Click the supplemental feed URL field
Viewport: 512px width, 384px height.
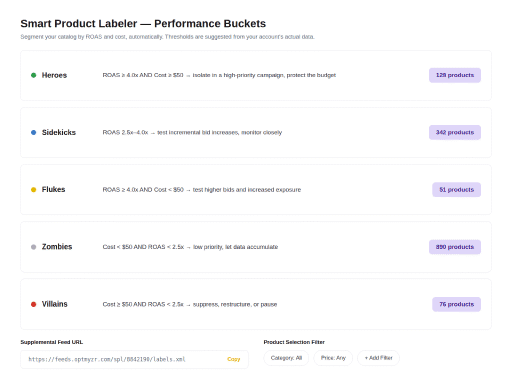click(x=134, y=359)
